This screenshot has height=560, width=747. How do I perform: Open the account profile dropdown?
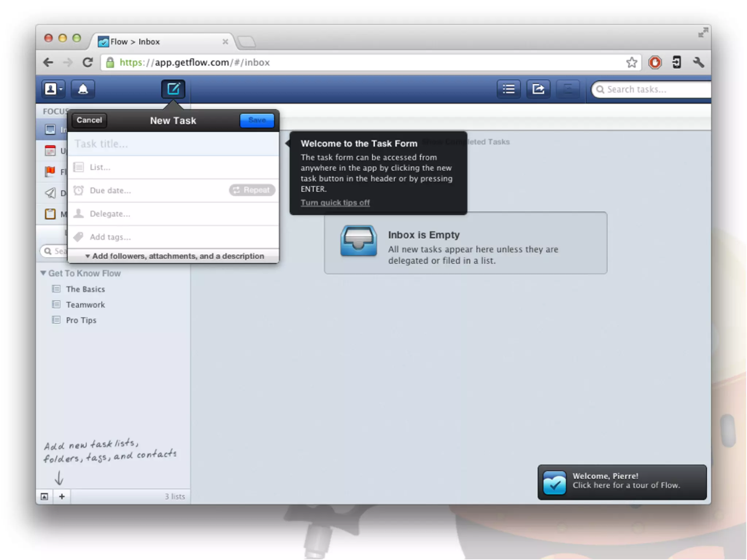click(x=53, y=89)
